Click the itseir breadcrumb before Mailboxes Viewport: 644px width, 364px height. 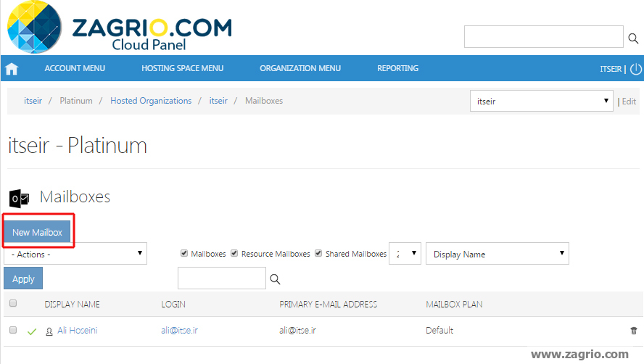(x=218, y=101)
